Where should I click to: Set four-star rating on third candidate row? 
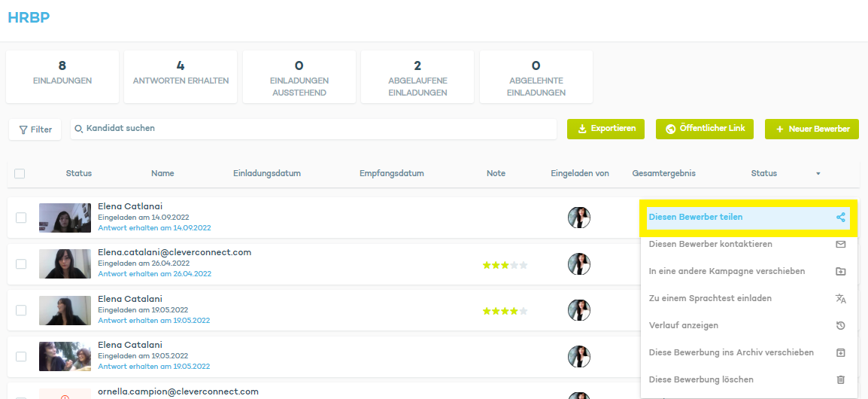[514, 311]
